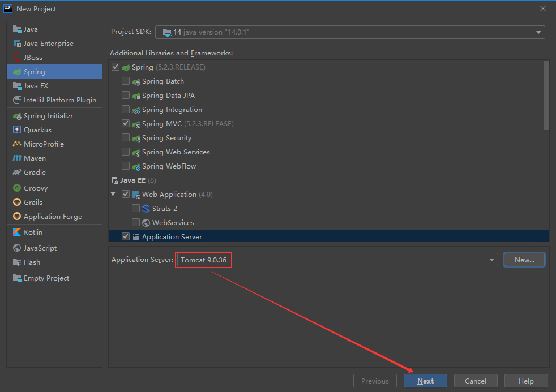
Task: Check the WebServices checkbox
Action: [x=136, y=222]
